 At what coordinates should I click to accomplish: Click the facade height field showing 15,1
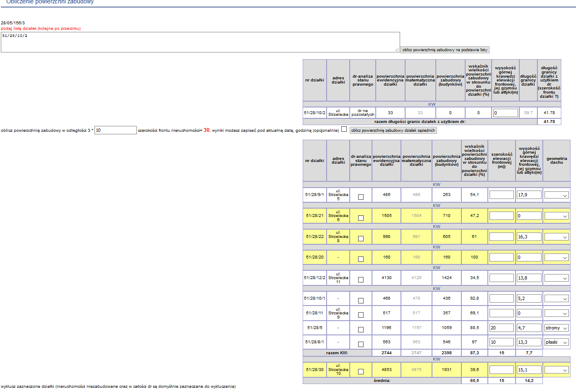pyautogui.click(x=529, y=370)
